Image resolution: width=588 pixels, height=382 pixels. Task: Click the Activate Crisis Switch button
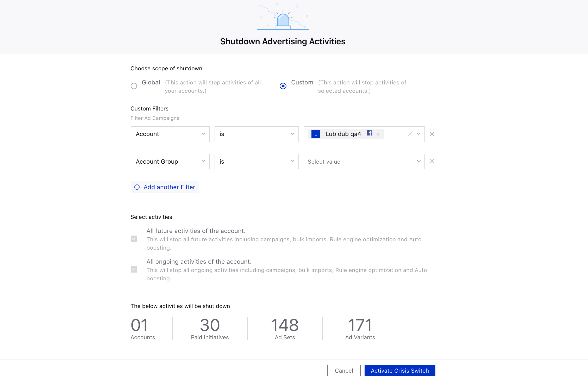click(400, 371)
